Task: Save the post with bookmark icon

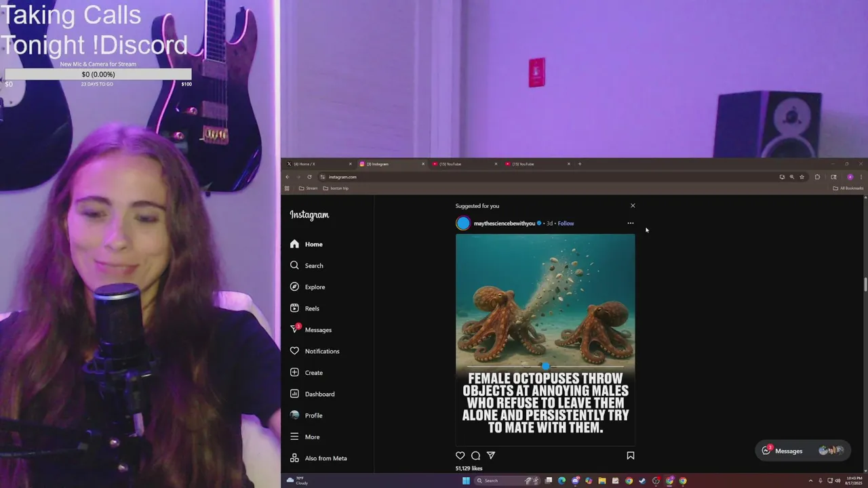Action: click(x=631, y=455)
